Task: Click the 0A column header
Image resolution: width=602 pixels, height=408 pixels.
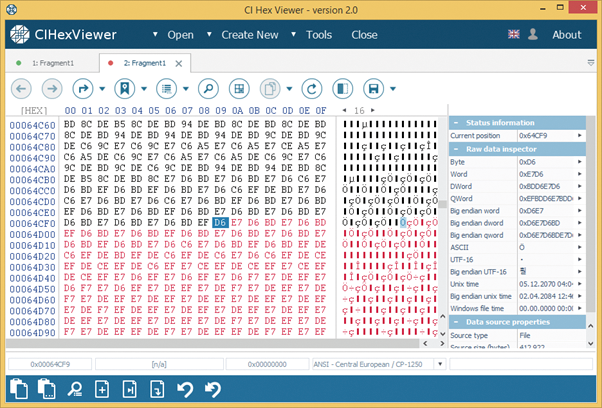Action: point(237,111)
